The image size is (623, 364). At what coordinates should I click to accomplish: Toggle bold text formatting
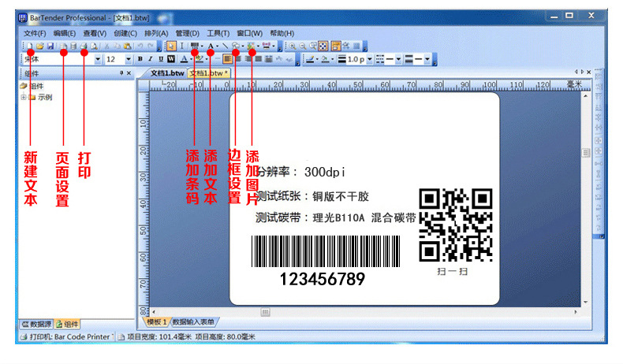point(140,59)
